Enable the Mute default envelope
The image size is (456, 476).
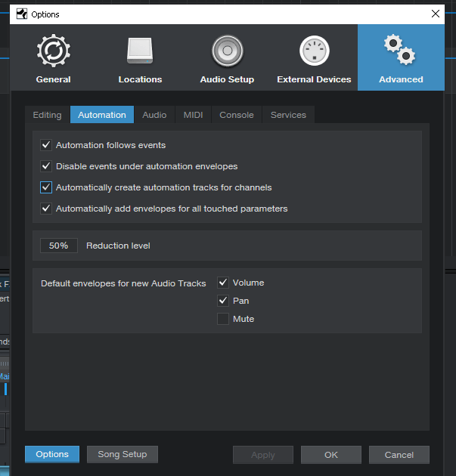click(x=223, y=319)
